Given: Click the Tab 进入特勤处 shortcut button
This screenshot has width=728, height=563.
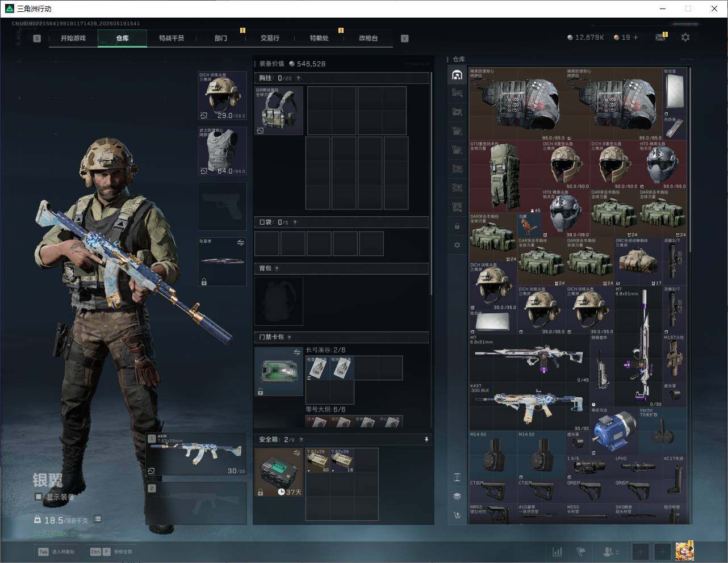Looking at the screenshot, I should 56,552.
